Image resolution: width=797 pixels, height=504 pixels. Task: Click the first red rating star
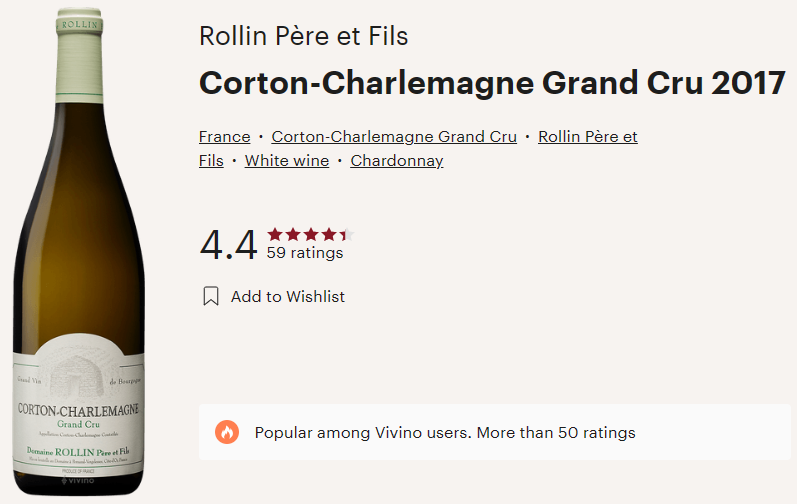[x=275, y=235]
